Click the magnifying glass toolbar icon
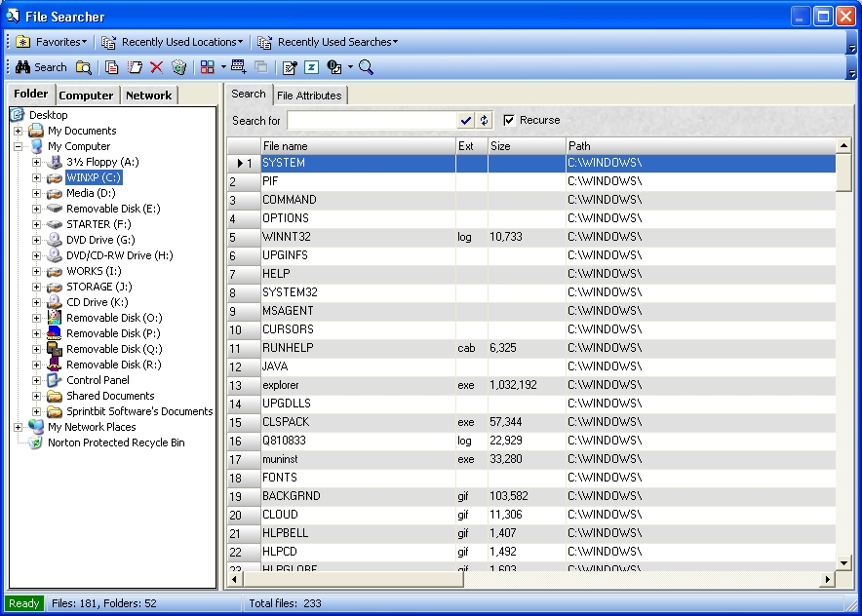The width and height of the screenshot is (862, 616). point(366,67)
